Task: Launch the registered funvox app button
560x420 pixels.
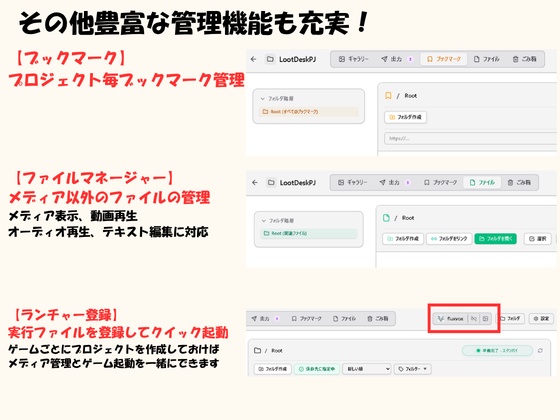Action: click(x=450, y=319)
